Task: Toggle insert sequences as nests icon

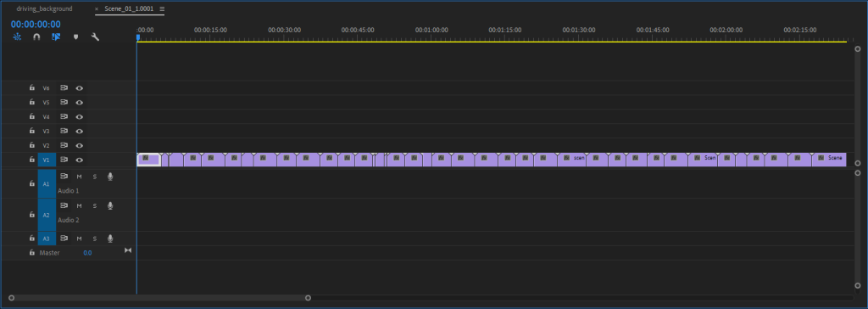Action: click(x=17, y=37)
